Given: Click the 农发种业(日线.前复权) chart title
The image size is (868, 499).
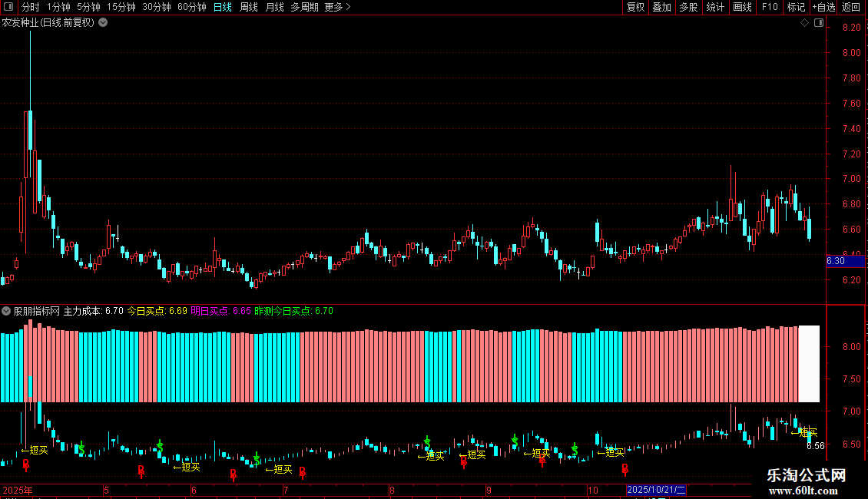Looking at the screenshot, I should point(48,23).
